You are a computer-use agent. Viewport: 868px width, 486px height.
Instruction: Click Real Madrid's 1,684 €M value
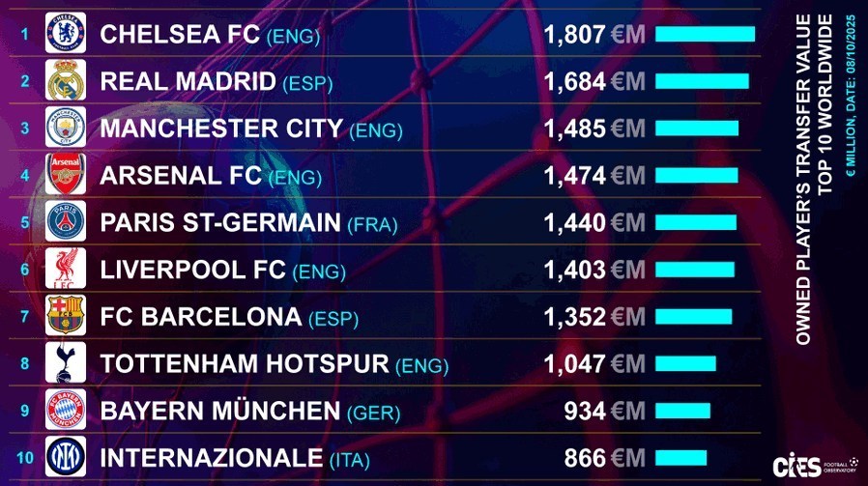(x=593, y=82)
